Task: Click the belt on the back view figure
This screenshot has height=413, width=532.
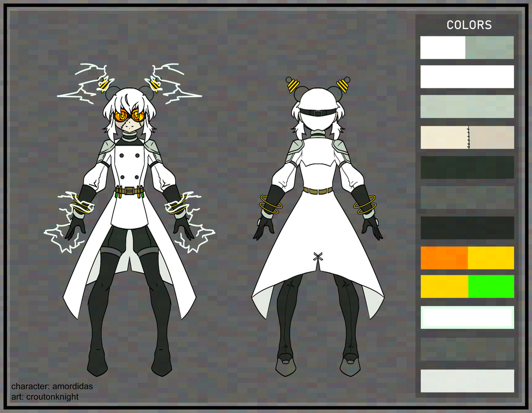Action: click(317, 190)
